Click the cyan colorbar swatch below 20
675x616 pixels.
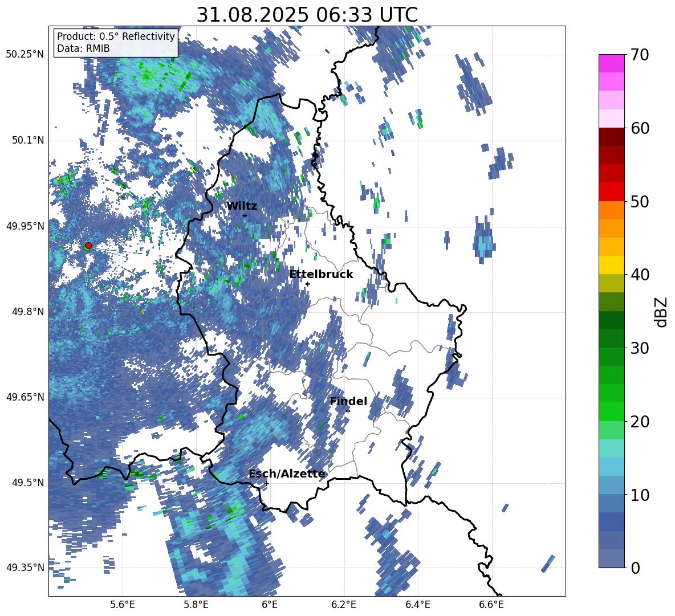tap(611, 448)
